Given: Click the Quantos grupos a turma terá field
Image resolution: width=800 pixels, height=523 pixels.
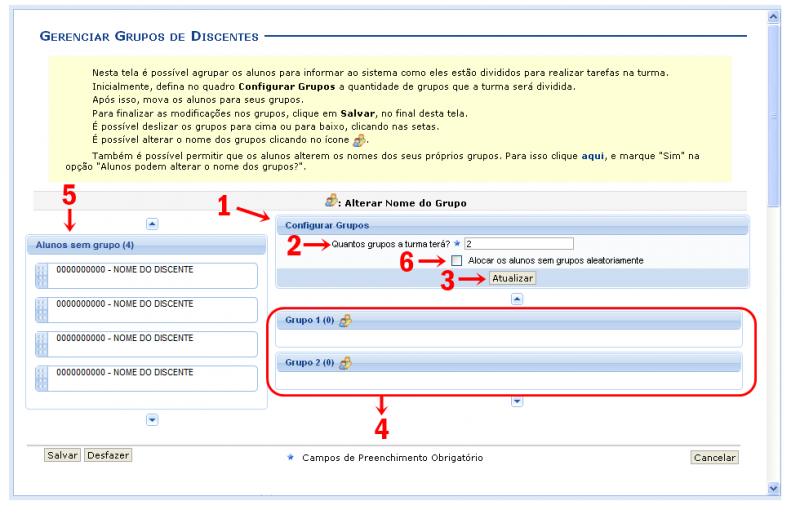Looking at the screenshot, I should point(519,244).
